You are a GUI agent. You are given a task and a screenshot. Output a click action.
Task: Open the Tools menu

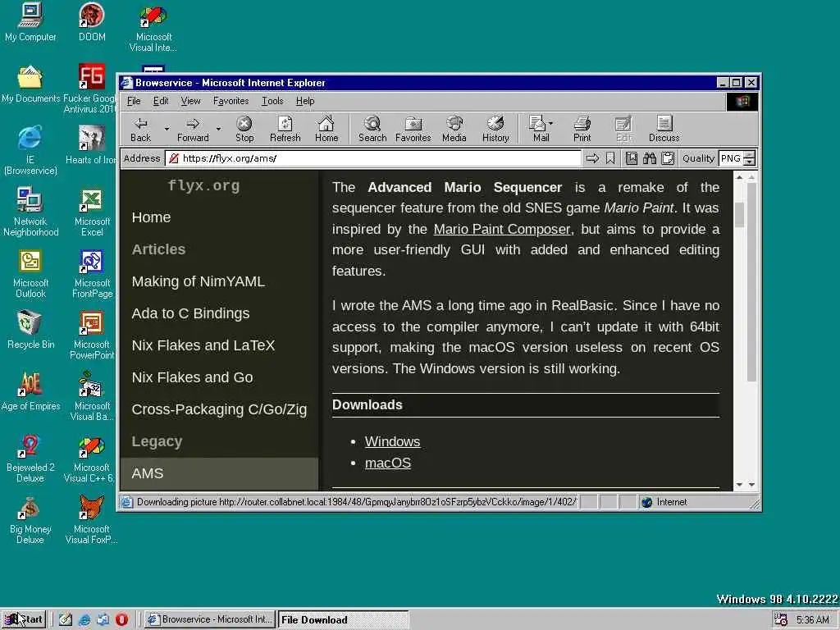pyautogui.click(x=272, y=101)
